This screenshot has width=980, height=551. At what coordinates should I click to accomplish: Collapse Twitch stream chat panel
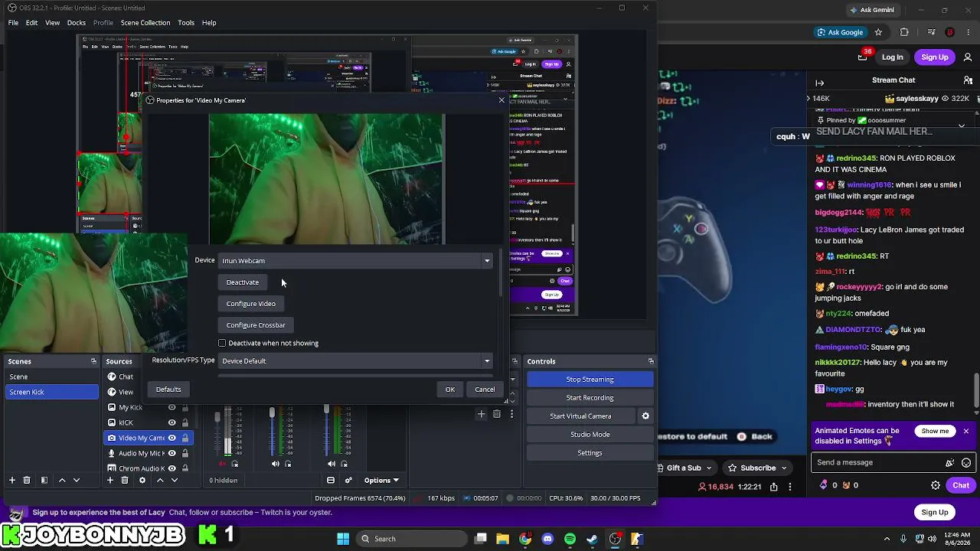coord(820,83)
